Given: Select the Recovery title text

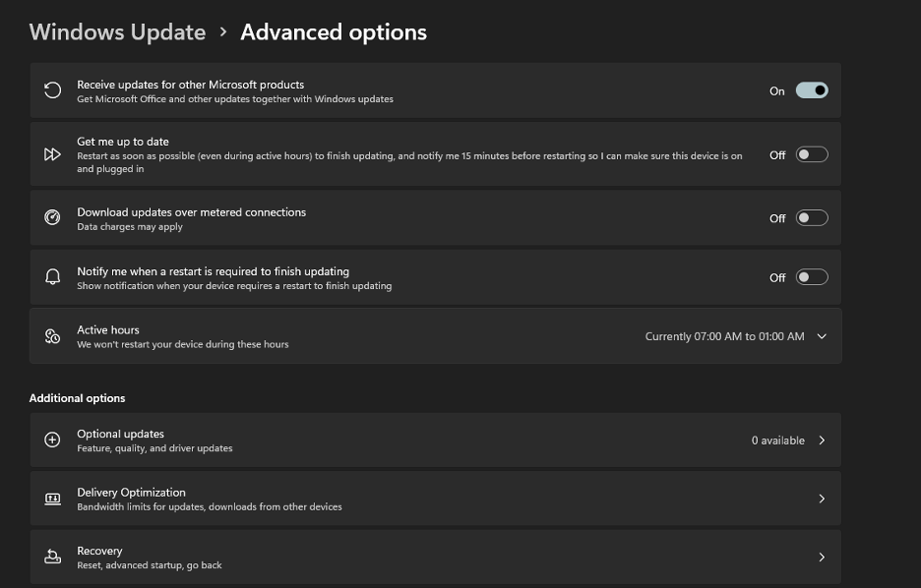Looking at the screenshot, I should (99, 551).
